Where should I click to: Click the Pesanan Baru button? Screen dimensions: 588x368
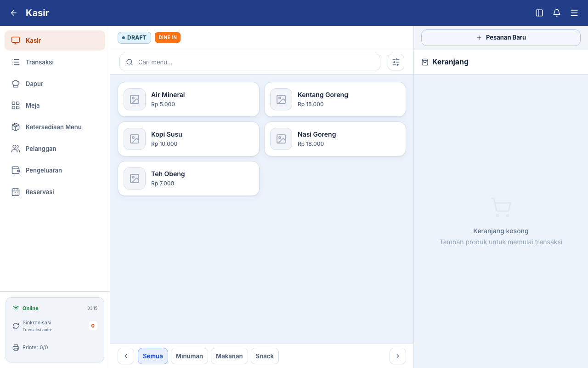501,38
